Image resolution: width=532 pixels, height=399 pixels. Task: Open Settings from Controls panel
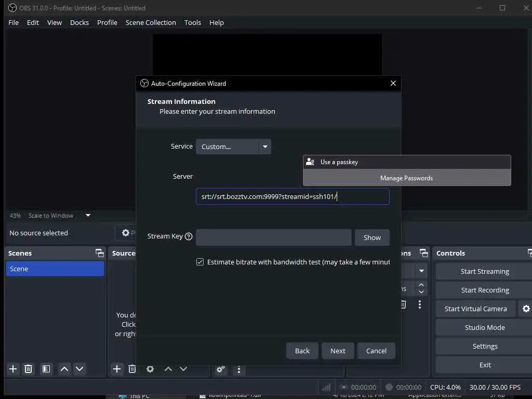(485, 345)
